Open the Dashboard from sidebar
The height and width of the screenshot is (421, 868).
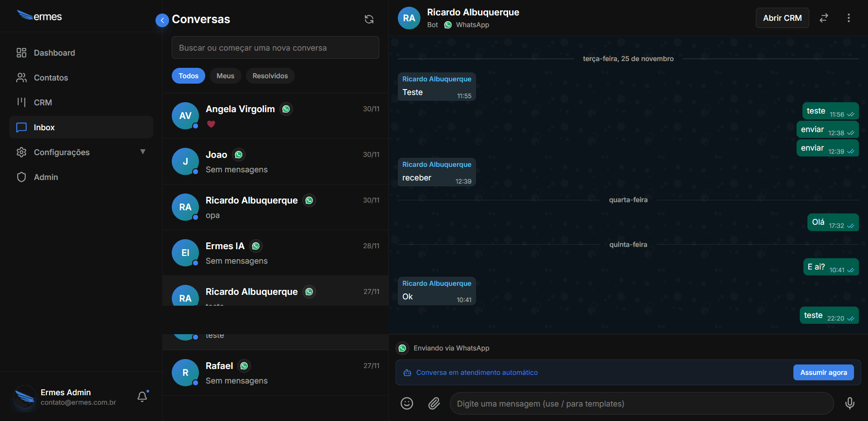(54, 53)
